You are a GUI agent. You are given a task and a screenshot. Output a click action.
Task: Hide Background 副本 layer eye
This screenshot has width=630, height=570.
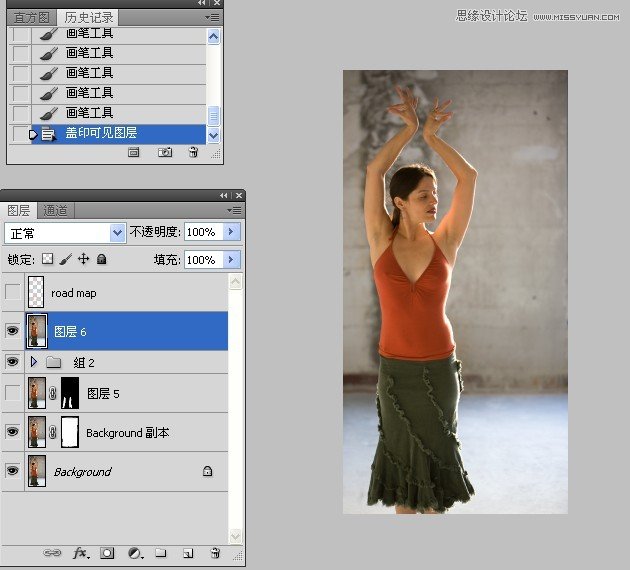point(12,432)
